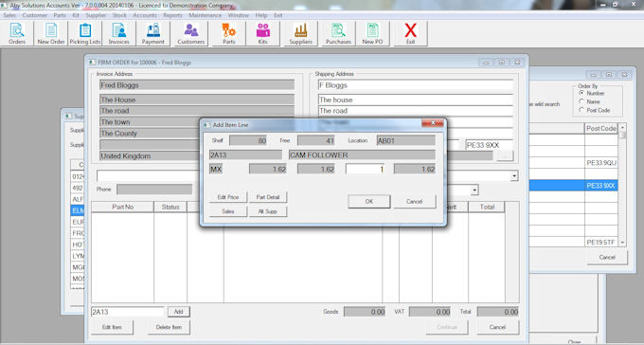The width and height of the screenshot is (644, 345).
Task: Click the browse button right of country field
Action: 505,155
